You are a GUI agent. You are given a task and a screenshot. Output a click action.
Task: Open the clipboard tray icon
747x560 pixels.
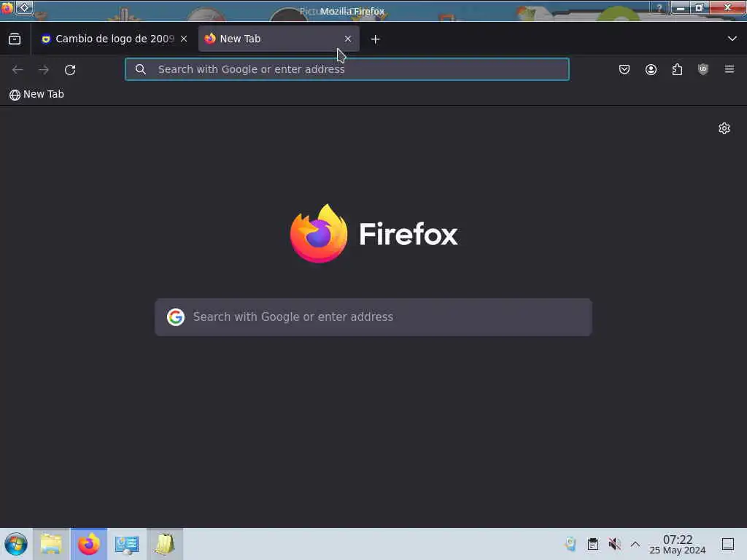(592, 544)
